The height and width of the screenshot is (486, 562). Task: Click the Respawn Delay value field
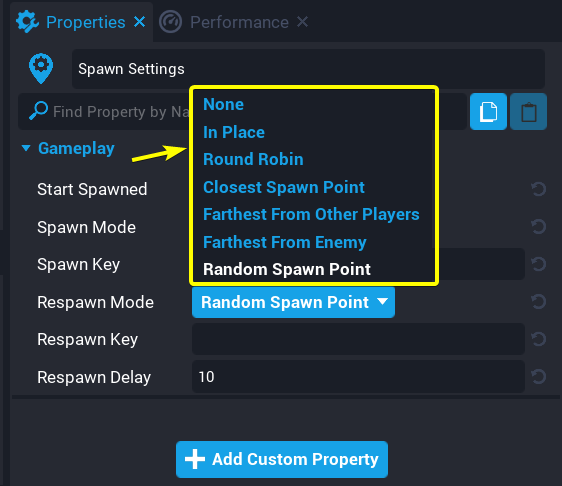click(358, 377)
